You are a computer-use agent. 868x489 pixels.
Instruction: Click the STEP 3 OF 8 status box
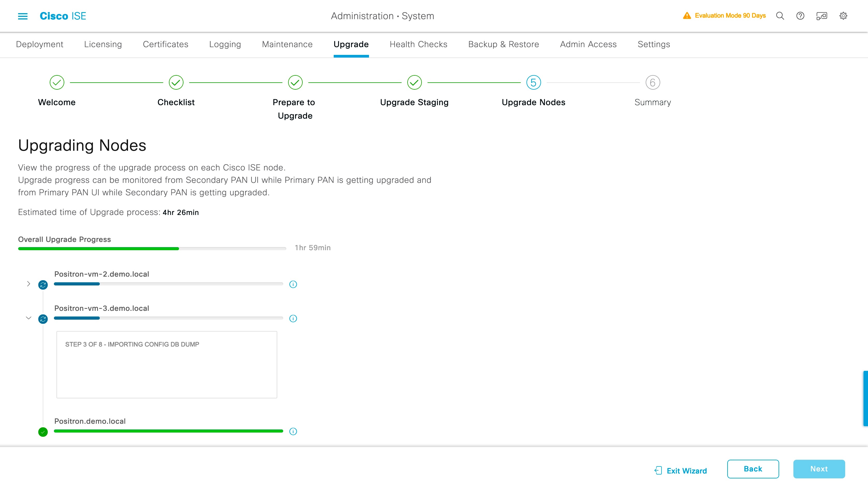click(167, 364)
